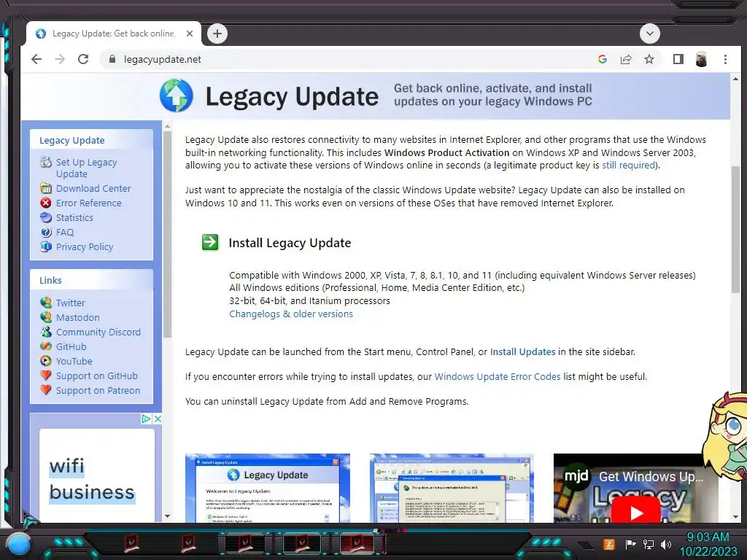Open the Twitter link
This screenshot has height=560, width=747.
coord(71,303)
